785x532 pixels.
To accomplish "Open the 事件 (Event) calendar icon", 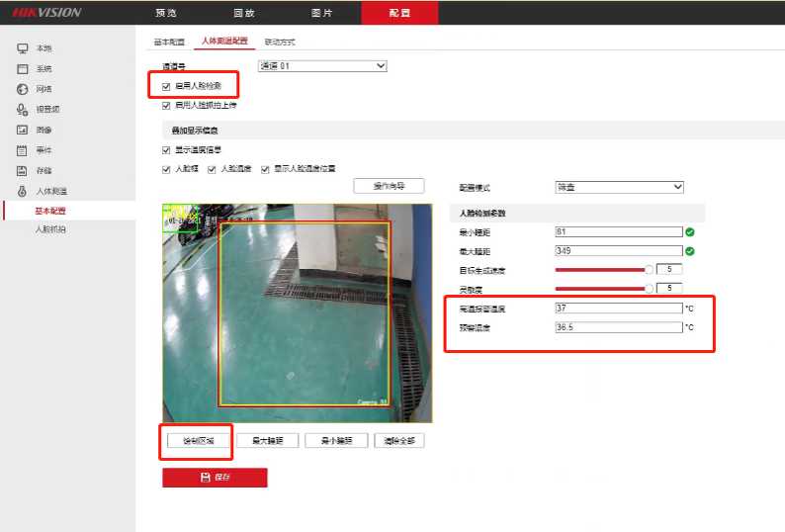I will coord(22,150).
